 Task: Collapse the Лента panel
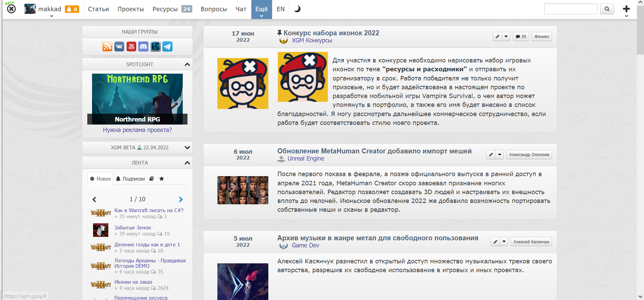tap(187, 163)
